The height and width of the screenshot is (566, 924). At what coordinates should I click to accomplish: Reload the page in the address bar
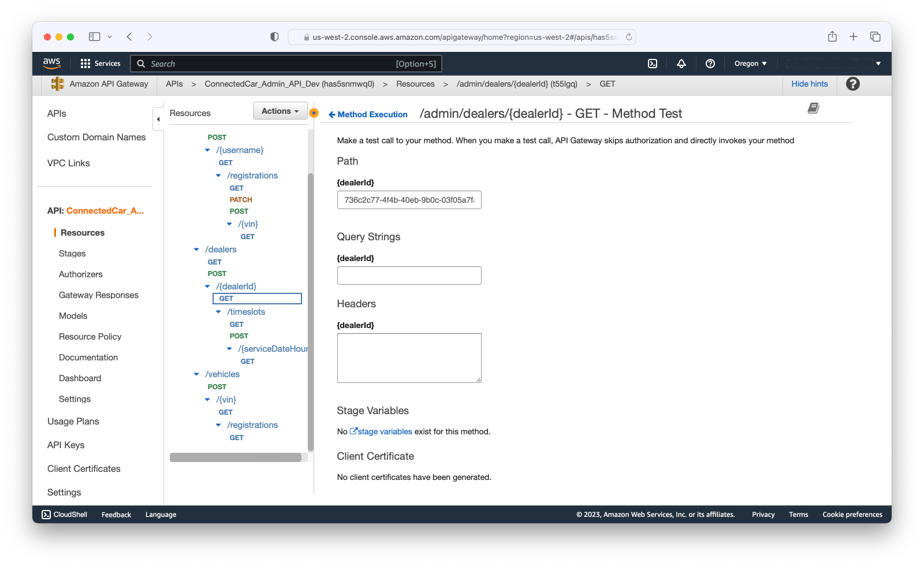(x=629, y=37)
